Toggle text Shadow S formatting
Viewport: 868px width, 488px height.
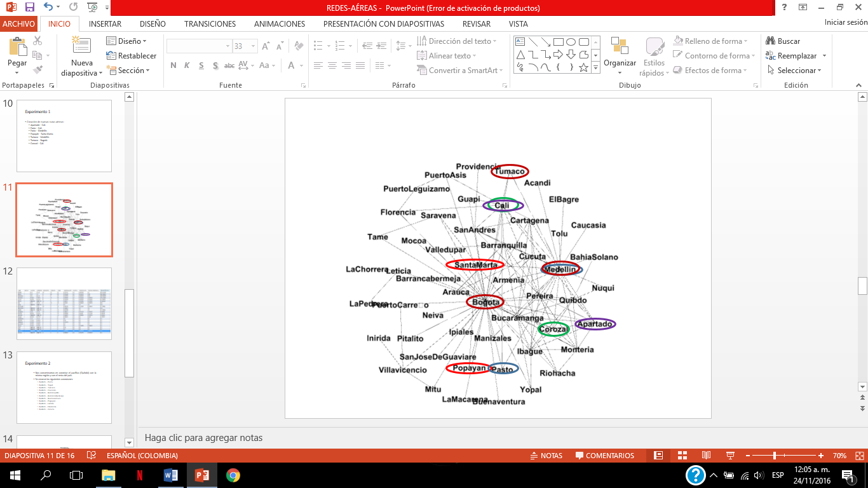click(215, 65)
